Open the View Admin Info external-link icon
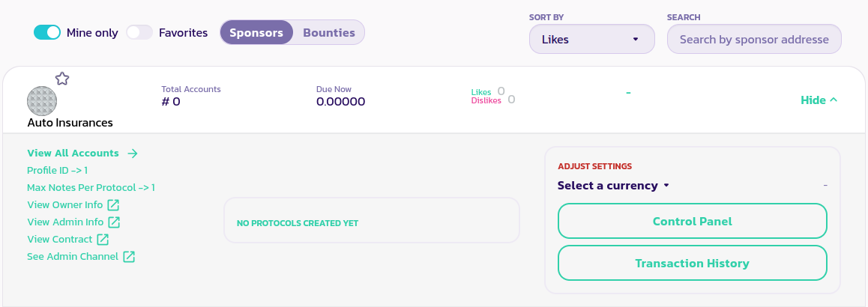Viewport: 868px width, 307px height. [x=114, y=222]
